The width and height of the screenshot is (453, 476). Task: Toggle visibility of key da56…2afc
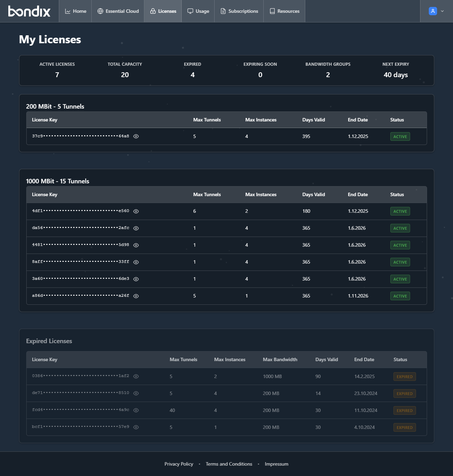[x=136, y=228]
